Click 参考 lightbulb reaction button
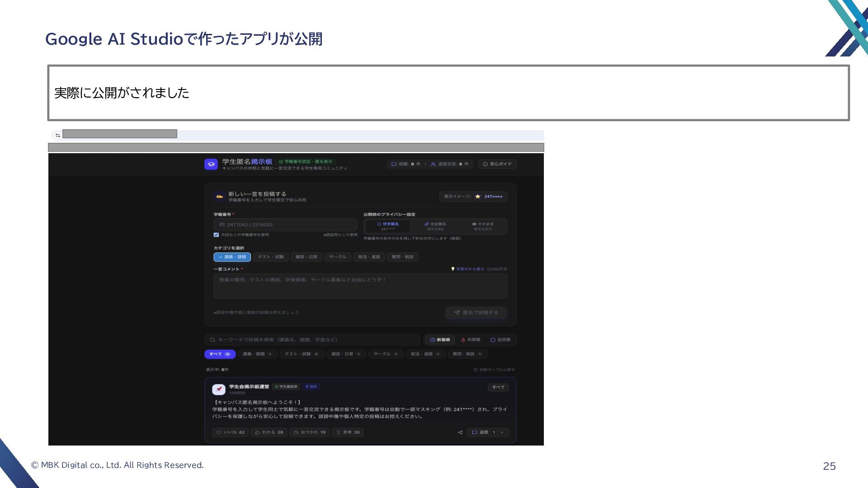The height and width of the screenshot is (488, 868). (x=348, y=432)
